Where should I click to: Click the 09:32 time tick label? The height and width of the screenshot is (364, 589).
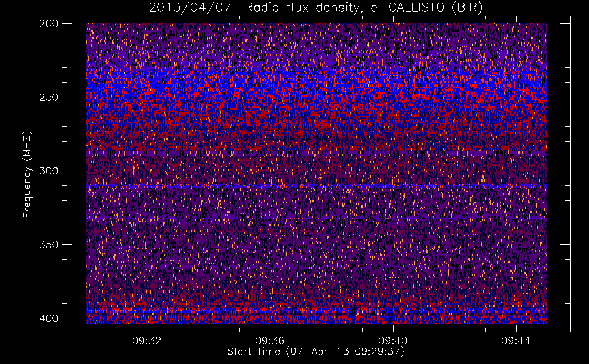[147, 341]
